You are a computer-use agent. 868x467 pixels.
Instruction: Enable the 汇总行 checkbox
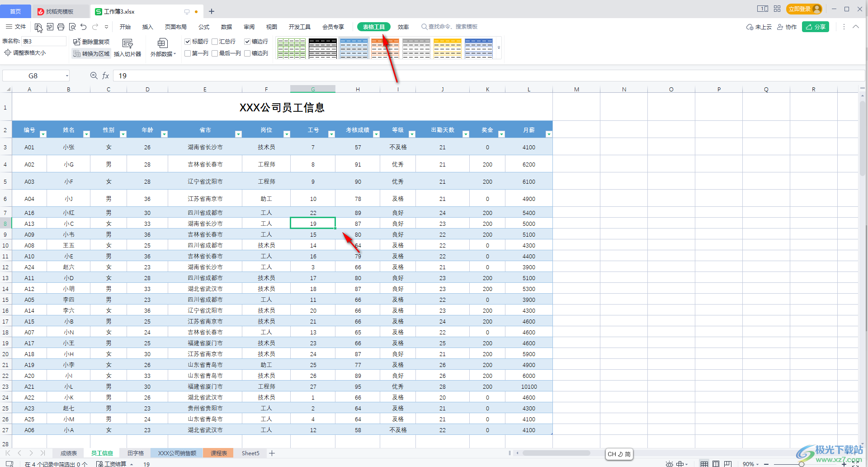[215, 42]
